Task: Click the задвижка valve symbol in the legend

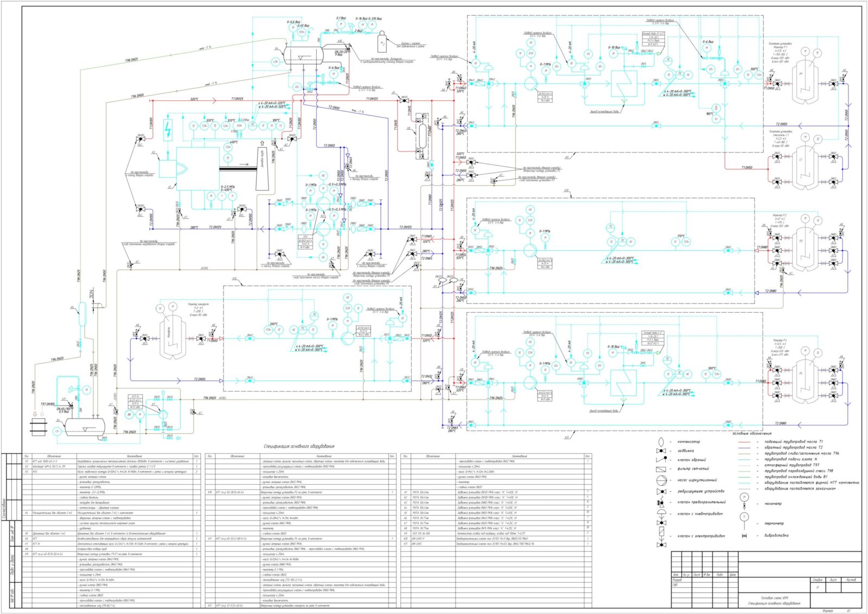Action: pyautogui.click(x=661, y=451)
